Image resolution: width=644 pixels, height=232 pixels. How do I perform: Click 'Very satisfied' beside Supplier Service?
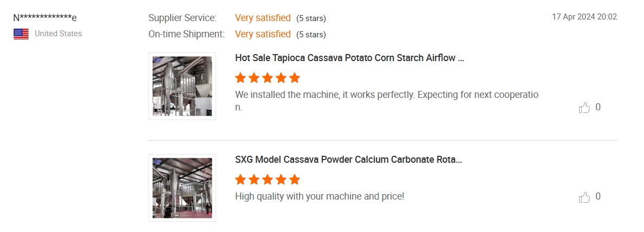pos(263,18)
